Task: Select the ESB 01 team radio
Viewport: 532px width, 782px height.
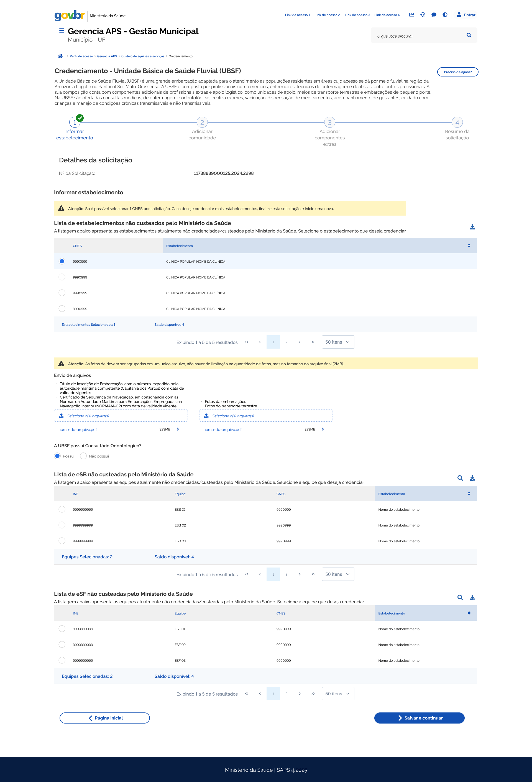Action: (x=62, y=509)
